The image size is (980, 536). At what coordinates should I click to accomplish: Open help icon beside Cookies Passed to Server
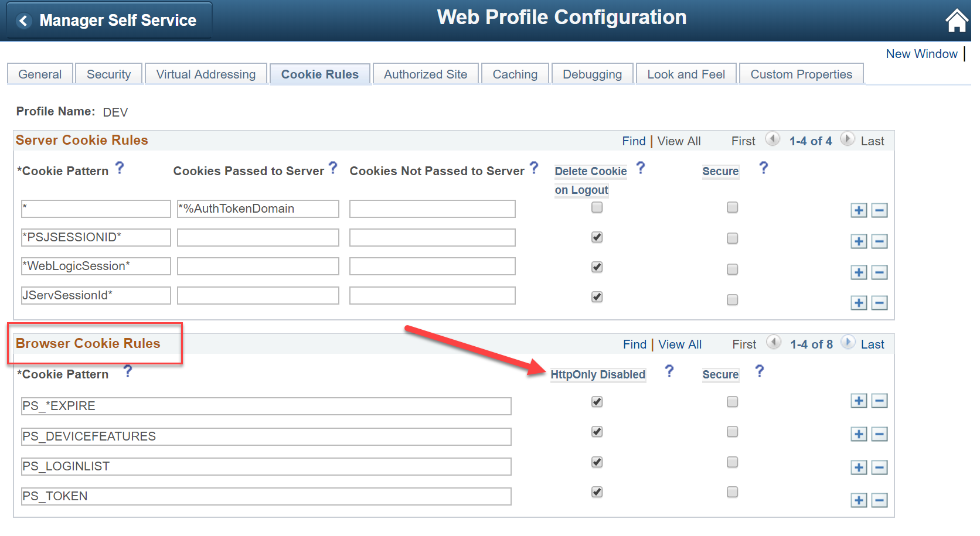coord(333,168)
